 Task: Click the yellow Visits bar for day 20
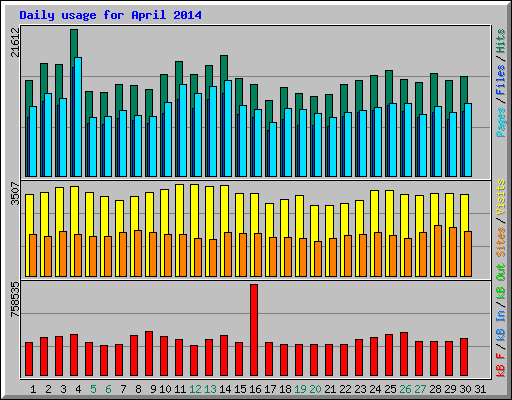[x=314, y=223]
